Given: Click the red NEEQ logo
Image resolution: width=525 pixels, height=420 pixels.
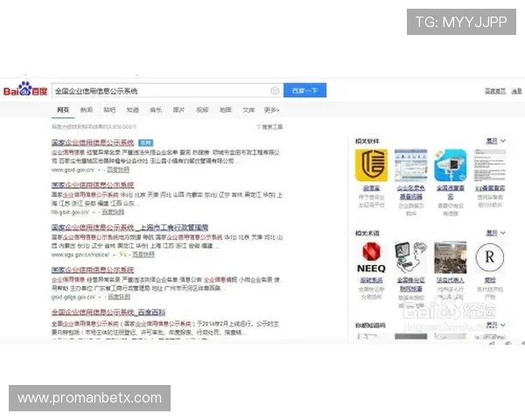Looking at the screenshot, I should point(371,257).
